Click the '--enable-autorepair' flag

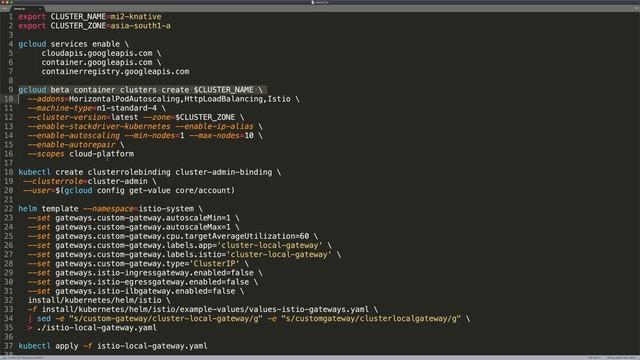point(71,144)
